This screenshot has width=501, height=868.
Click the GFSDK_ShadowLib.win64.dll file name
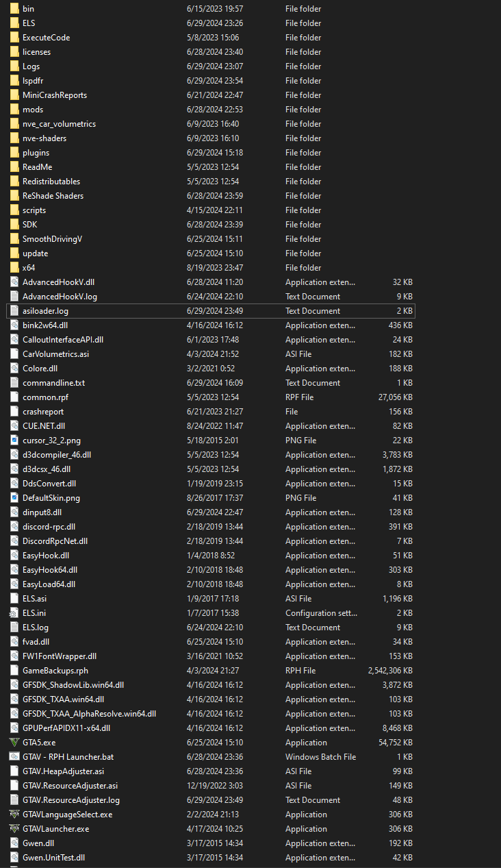point(73,685)
